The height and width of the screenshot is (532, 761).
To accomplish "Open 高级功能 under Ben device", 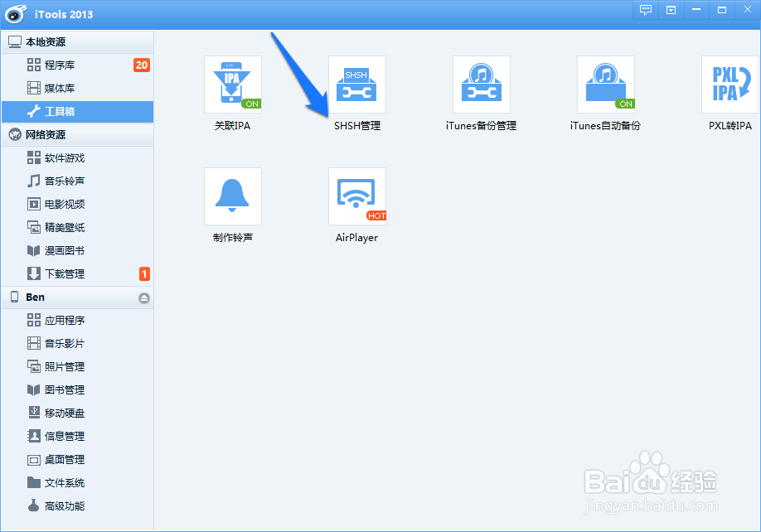I will pyautogui.click(x=78, y=506).
